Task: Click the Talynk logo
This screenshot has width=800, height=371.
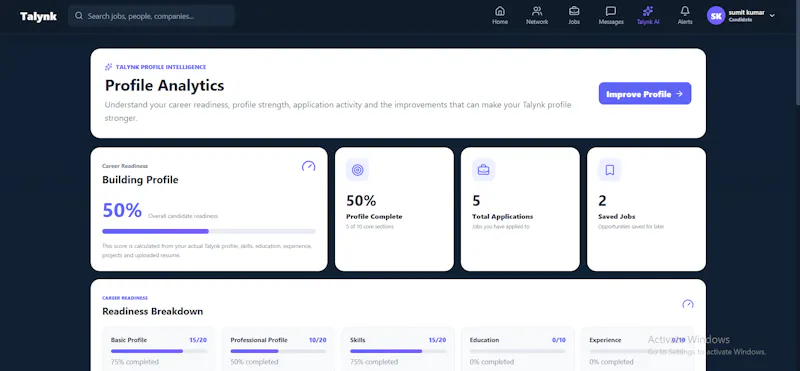Action: pos(38,16)
